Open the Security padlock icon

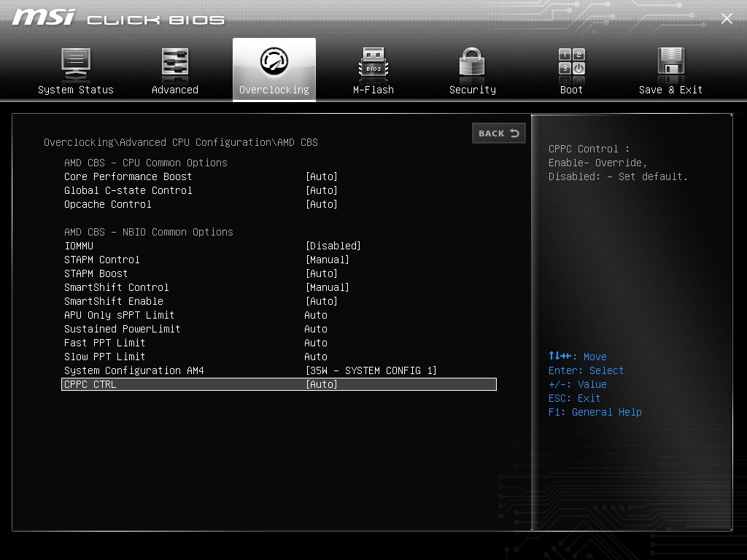coord(472,62)
